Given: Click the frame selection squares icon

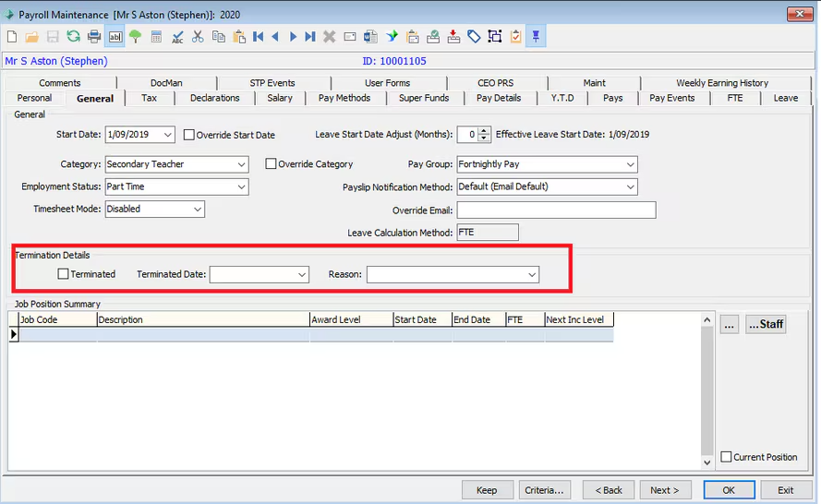Looking at the screenshot, I should point(495,37).
